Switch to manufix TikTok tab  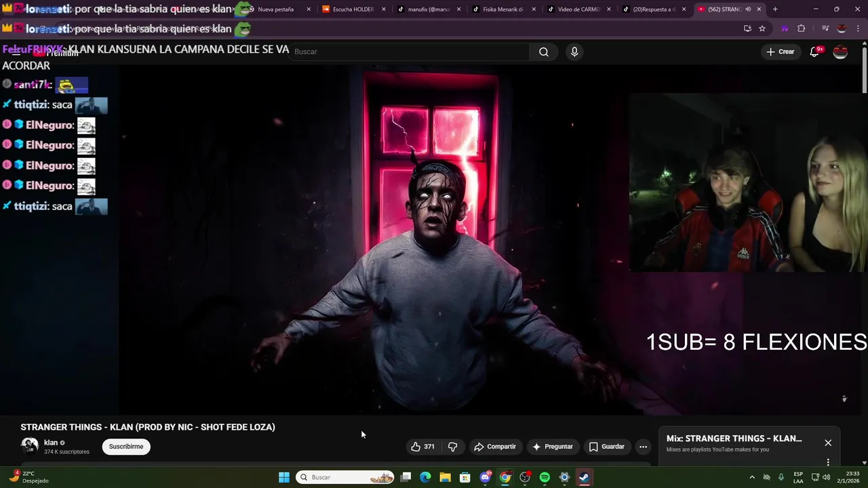[428, 9]
